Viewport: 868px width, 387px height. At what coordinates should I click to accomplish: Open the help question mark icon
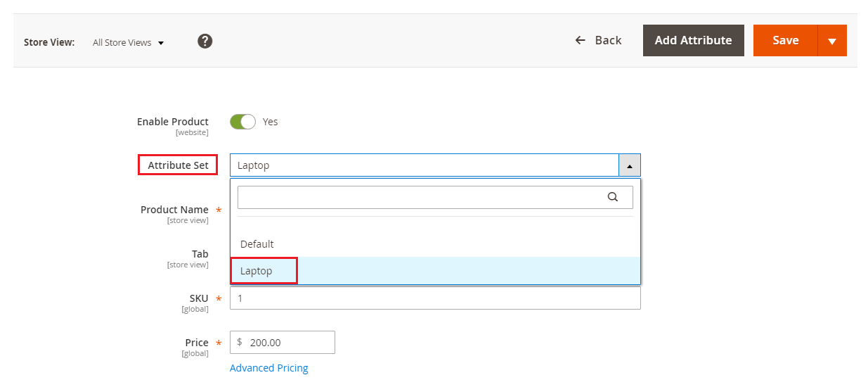point(205,41)
